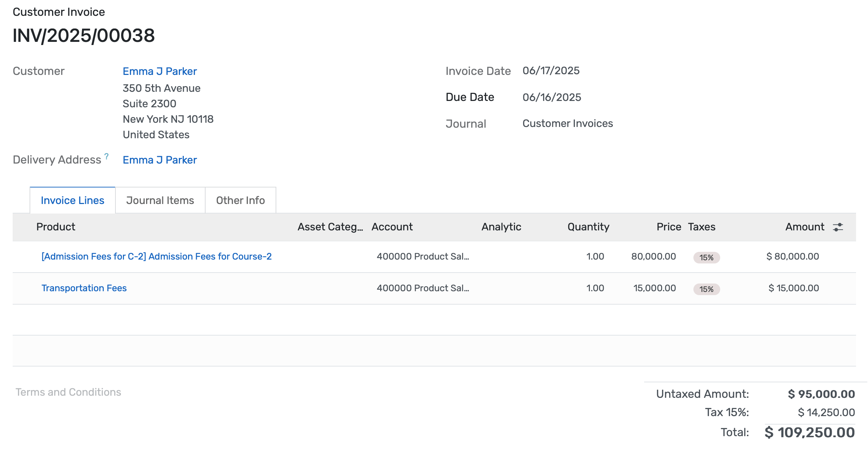Click the 15% tax badge on Admission Fees line
This screenshot has width=868, height=465.
(706, 257)
